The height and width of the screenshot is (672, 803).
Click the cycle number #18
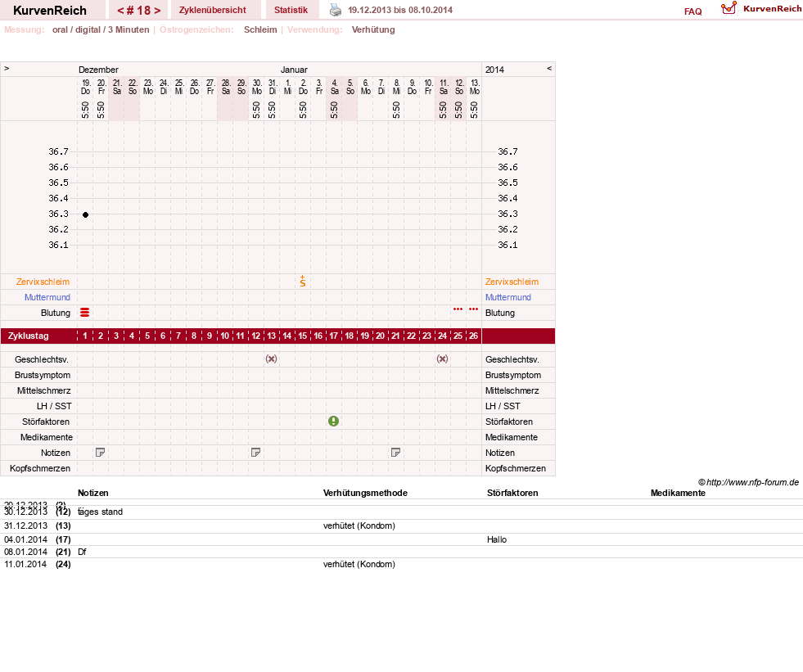tap(139, 11)
